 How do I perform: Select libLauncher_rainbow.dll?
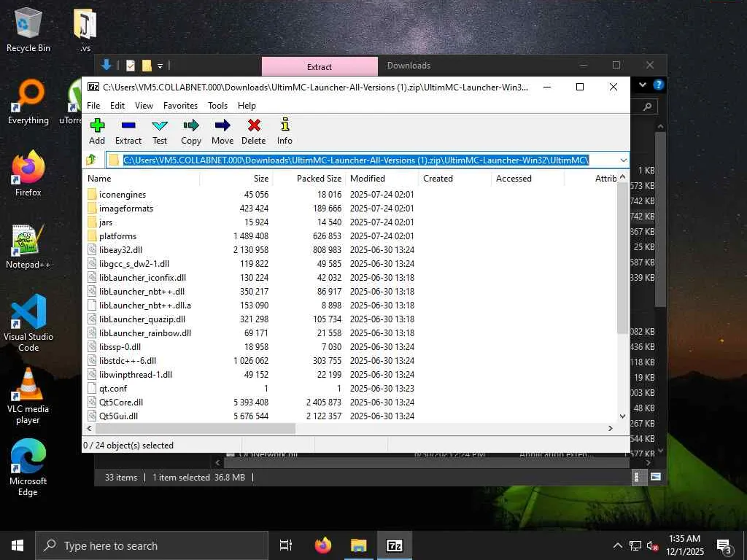(x=145, y=332)
